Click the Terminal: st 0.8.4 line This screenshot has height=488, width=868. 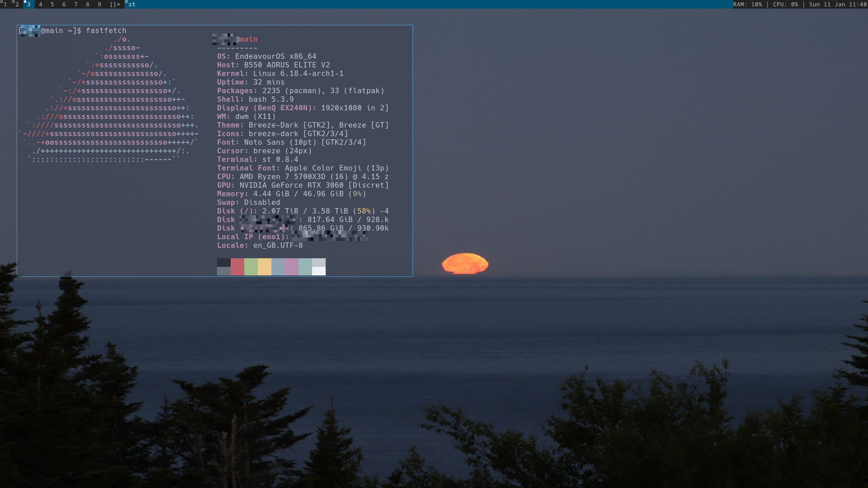coord(258,159)
